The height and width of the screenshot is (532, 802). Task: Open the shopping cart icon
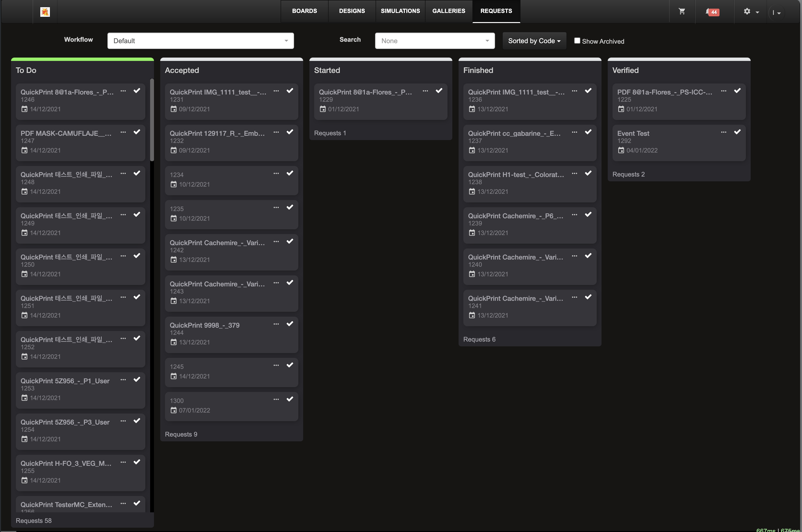[x=682, y=12]
